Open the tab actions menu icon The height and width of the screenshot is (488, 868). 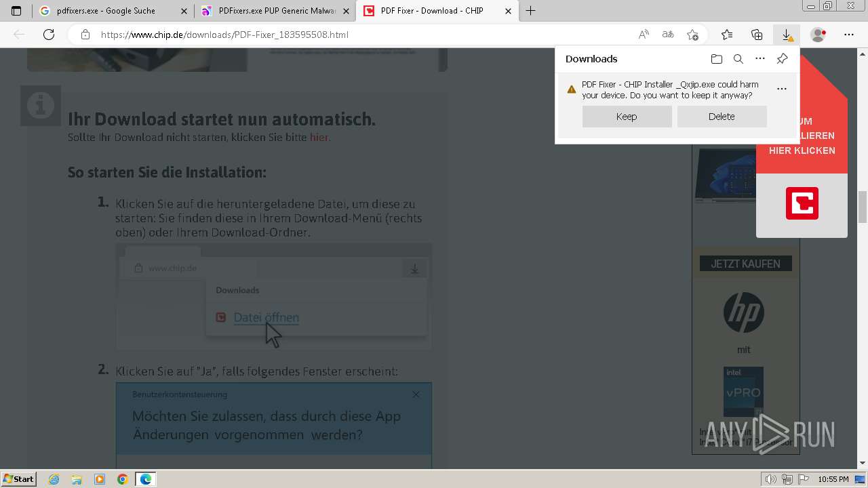click(x=16, y=11)
